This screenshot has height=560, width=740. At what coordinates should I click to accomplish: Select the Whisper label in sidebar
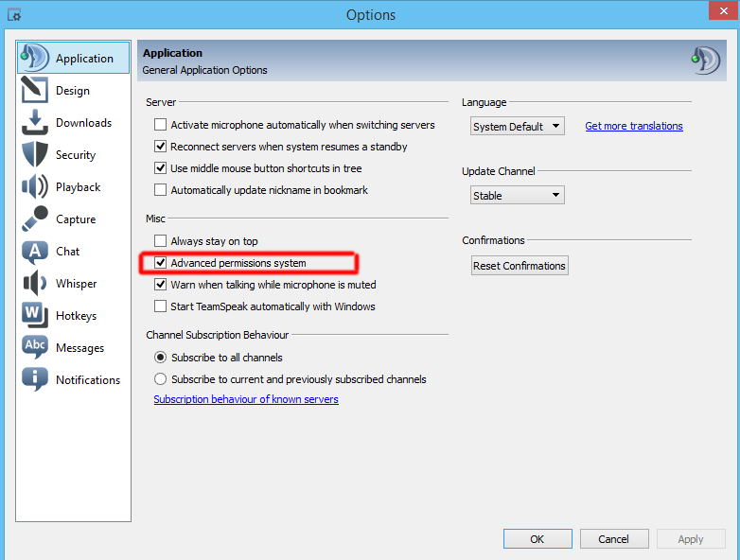tap(76, 284)
